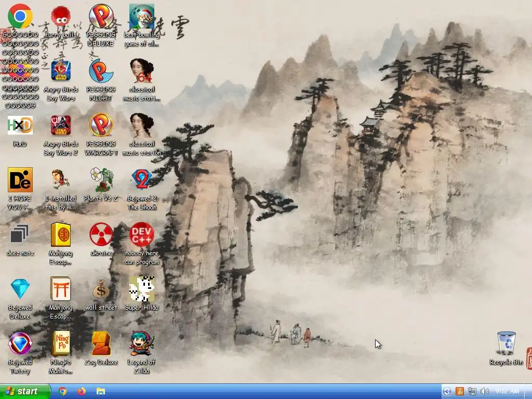Launch the PEGGING WARCRAFT shortcut

tap(101, 125)
